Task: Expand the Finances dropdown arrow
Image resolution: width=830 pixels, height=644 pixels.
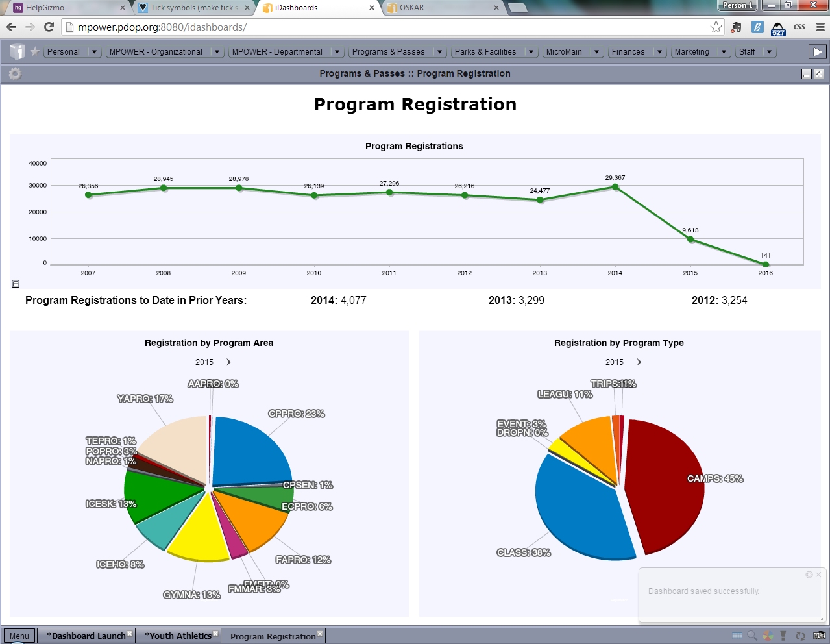Action: [660, 52]
